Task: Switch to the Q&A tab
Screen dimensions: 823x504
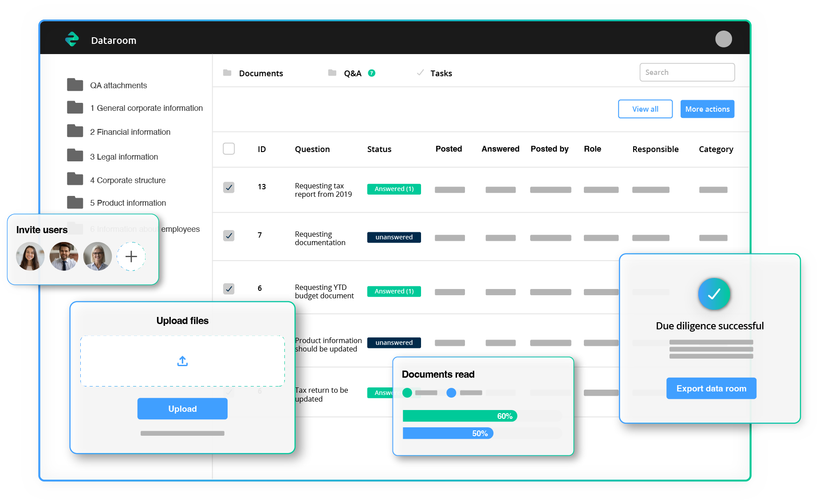Action: (x=352, y=73)
